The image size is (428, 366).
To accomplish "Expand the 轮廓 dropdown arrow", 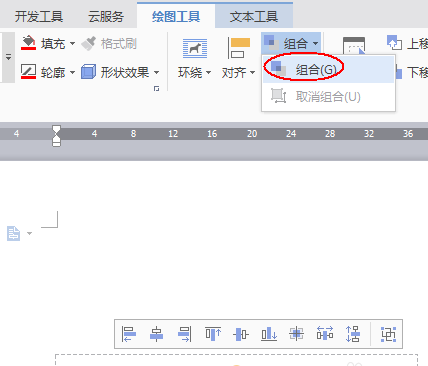I will (x=72, y=72).
